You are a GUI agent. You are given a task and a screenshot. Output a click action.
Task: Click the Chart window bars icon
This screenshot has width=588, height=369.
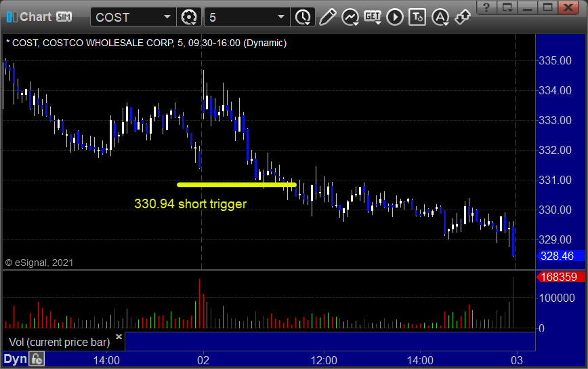pyautogui.click(x=12, y=17)
